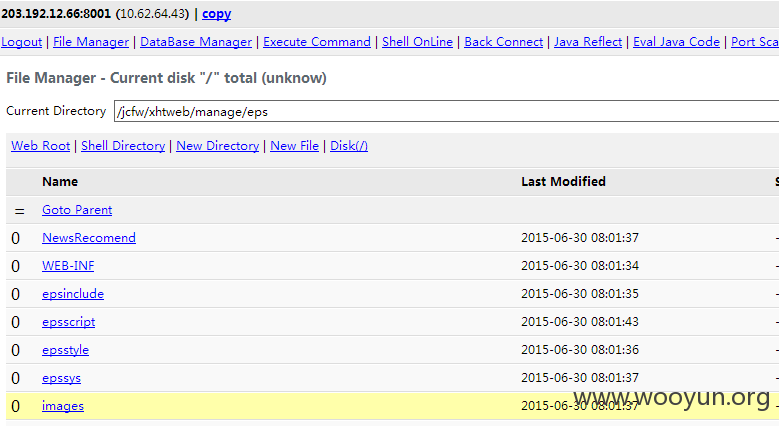
Task: Go to the Shell Directory
Action: point(123,146)
